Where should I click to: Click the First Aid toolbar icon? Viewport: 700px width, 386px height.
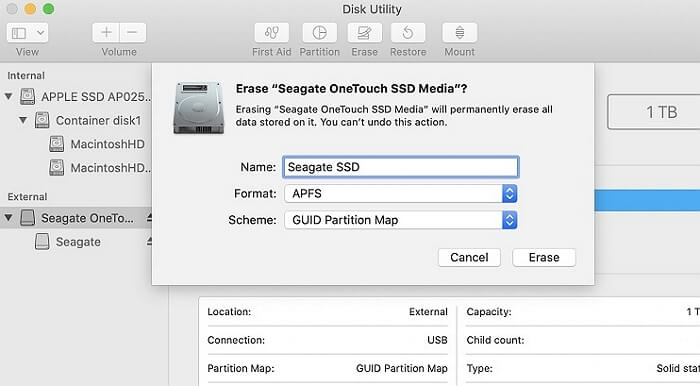point(271,33)
